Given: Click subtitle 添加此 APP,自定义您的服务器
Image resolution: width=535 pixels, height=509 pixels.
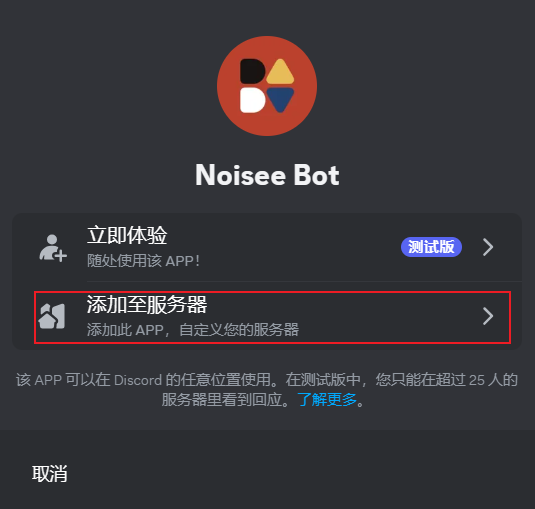Looking at the screenshot, I should click(193, 330).
